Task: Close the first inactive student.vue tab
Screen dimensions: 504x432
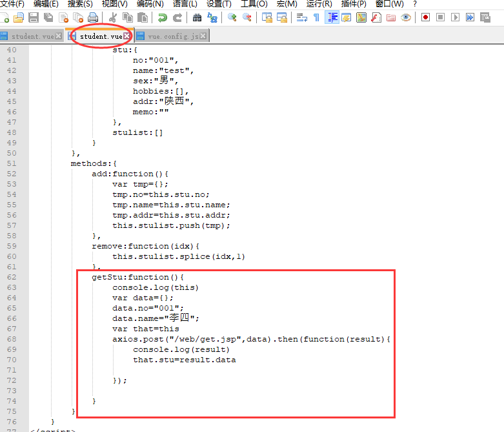Action: pyautogui.click(x=58, y=36)
